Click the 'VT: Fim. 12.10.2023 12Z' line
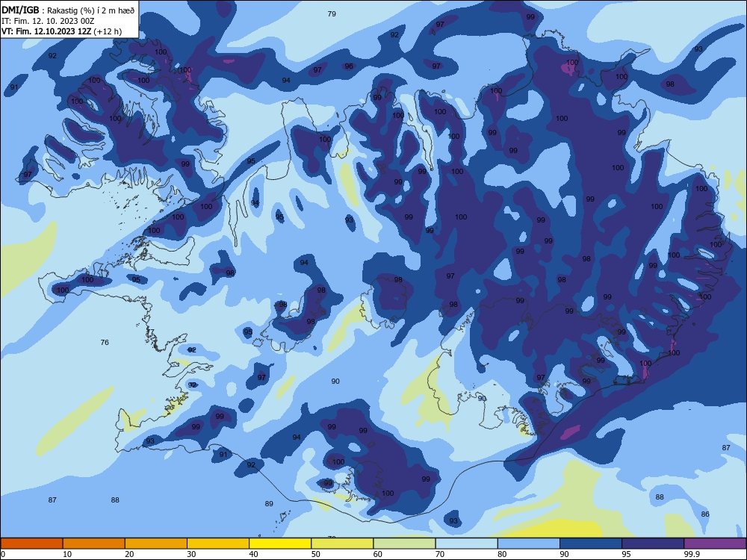Viewport: 747px width, 560px height. [46, 31]
